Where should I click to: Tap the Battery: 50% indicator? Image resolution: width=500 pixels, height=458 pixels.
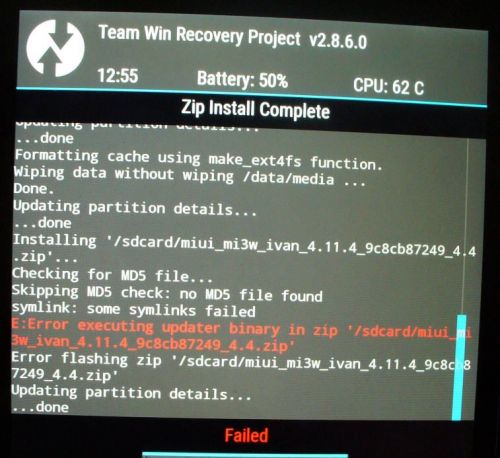(242, 80)
